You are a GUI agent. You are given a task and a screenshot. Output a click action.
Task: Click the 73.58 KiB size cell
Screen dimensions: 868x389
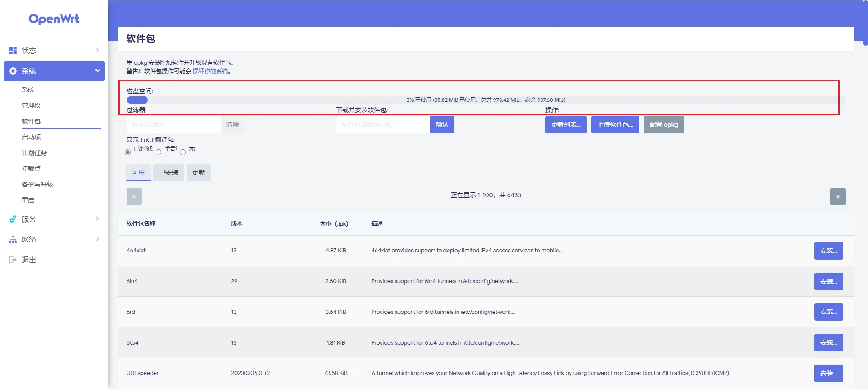tap(336, 373)
